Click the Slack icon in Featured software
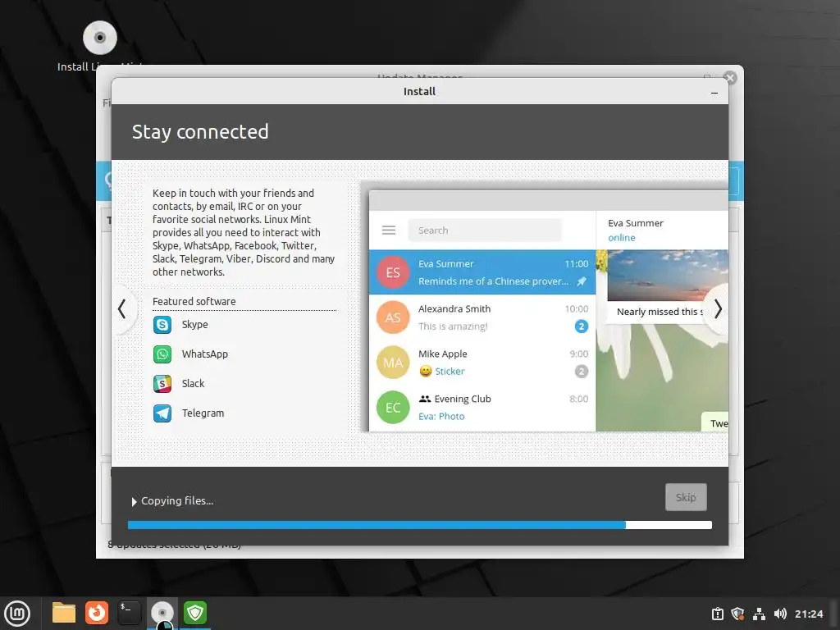840x630 pixels. (162, 384)
